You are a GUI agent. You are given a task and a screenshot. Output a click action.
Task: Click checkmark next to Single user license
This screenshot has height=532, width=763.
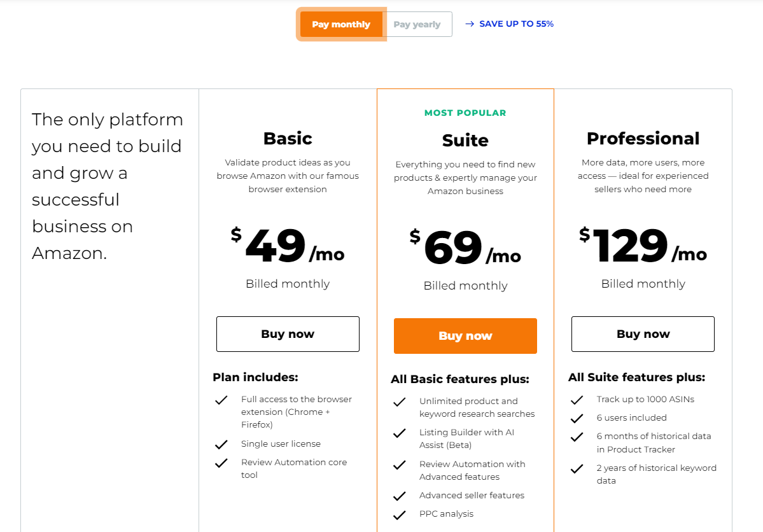pyautogui.click(x=221, y=444)
